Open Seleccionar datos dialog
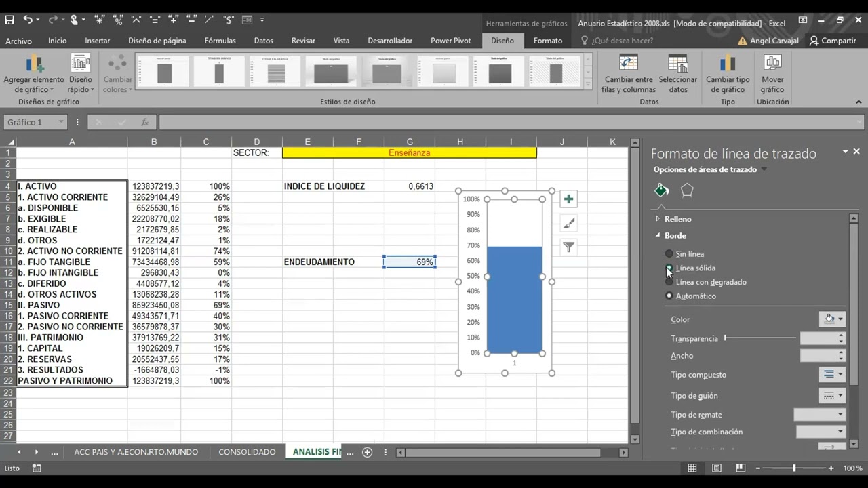This screenshot has height=488, width=868. pos(678,75)
